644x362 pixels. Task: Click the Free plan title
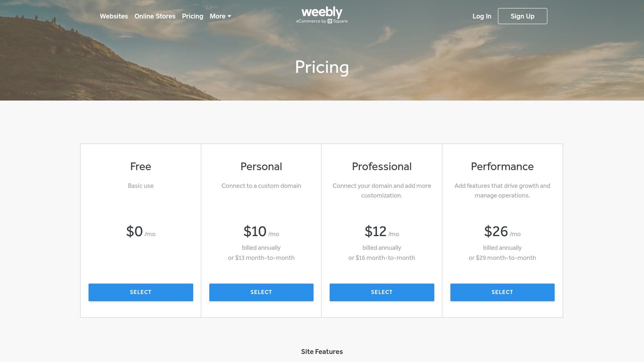140,166
